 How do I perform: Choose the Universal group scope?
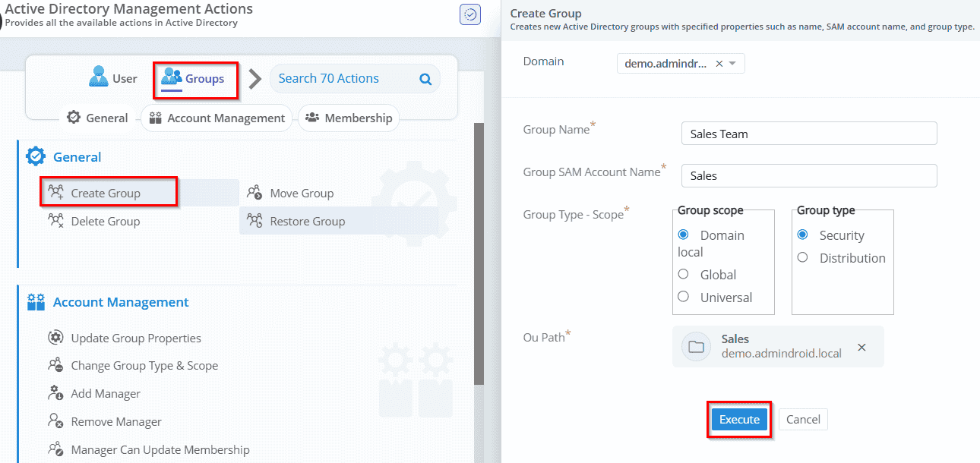point(683,297)
